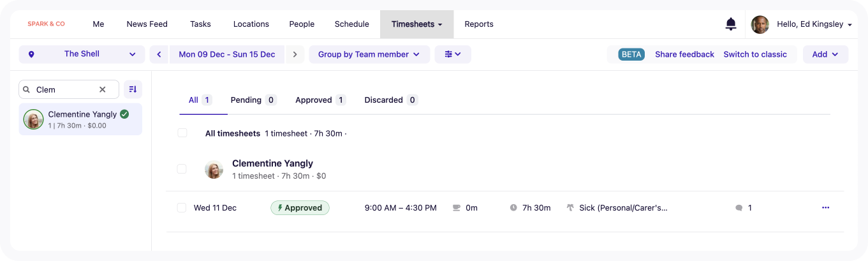The image size is (868, 261).
Task: Click the 0m break value
Action: pos(471,208)
